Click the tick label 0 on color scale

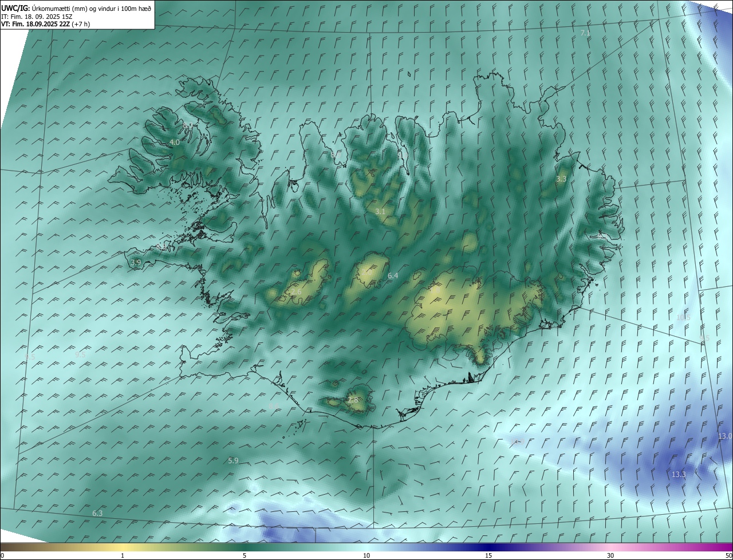coord(2,555)
